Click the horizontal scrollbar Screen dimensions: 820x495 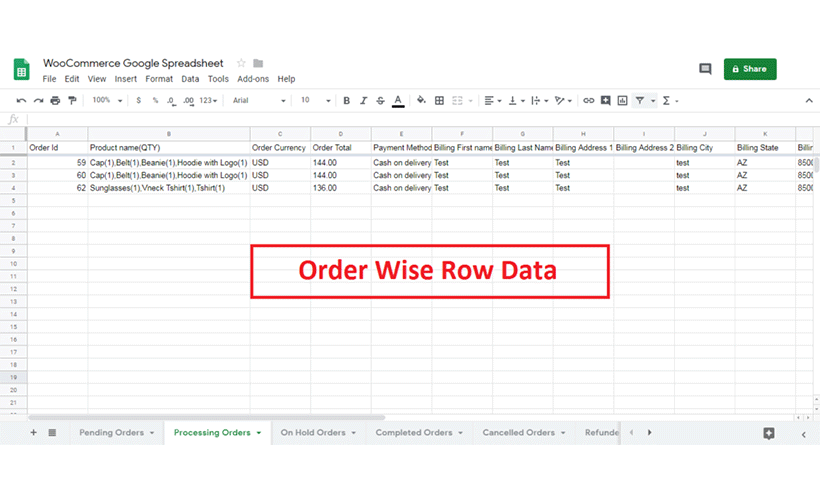pos(207,418)
